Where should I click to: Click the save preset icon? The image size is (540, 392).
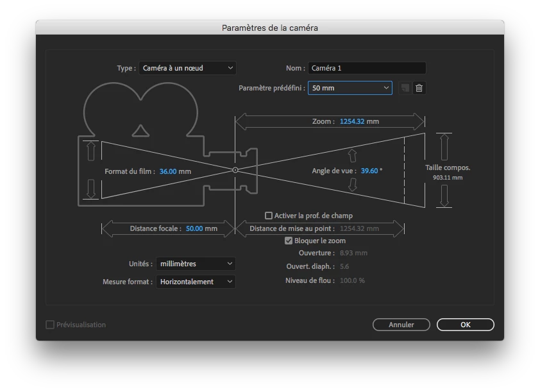(405, 88)
